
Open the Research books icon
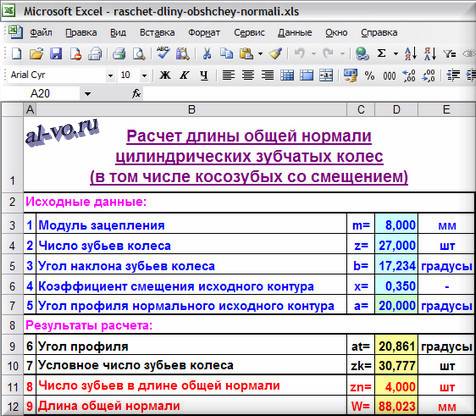point(182,54)
